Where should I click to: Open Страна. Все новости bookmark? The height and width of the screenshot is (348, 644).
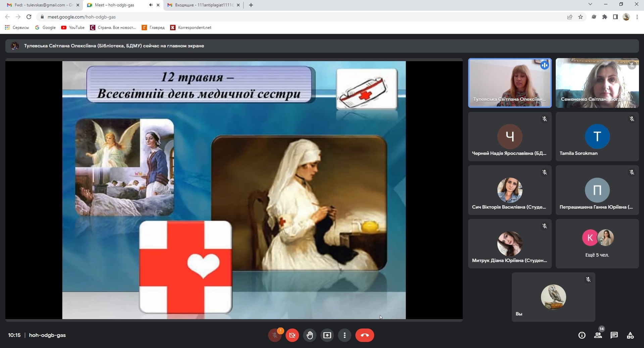113,28
